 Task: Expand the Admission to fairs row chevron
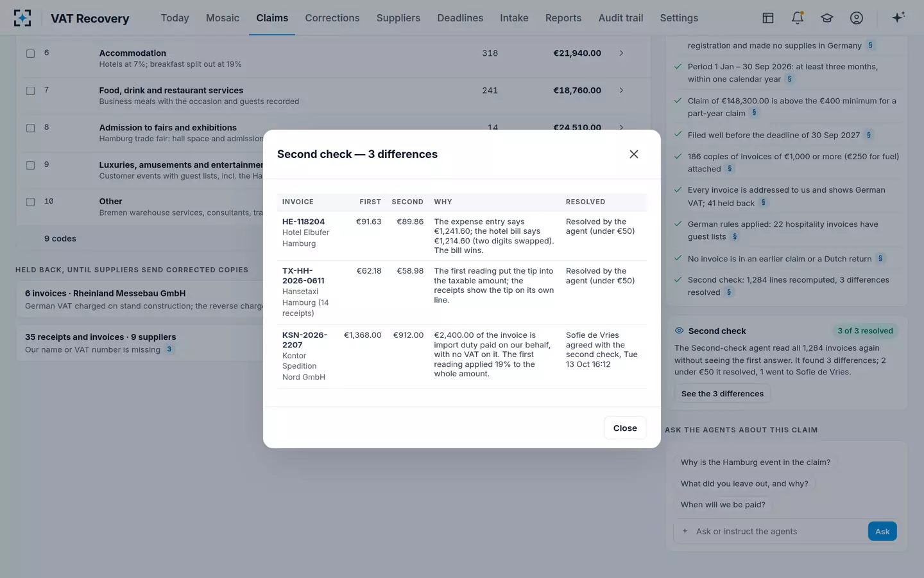(621, 127)
